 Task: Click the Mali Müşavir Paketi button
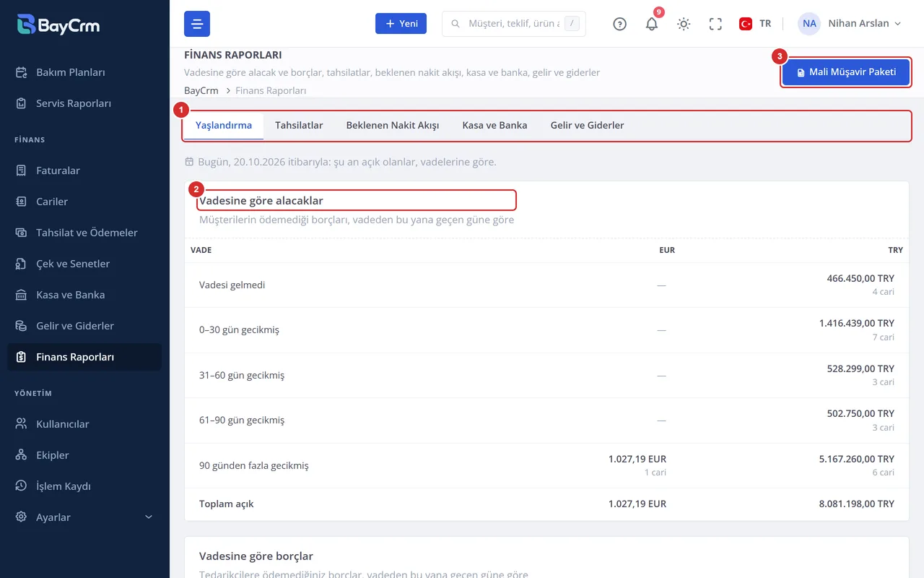(x=846, y=72)
